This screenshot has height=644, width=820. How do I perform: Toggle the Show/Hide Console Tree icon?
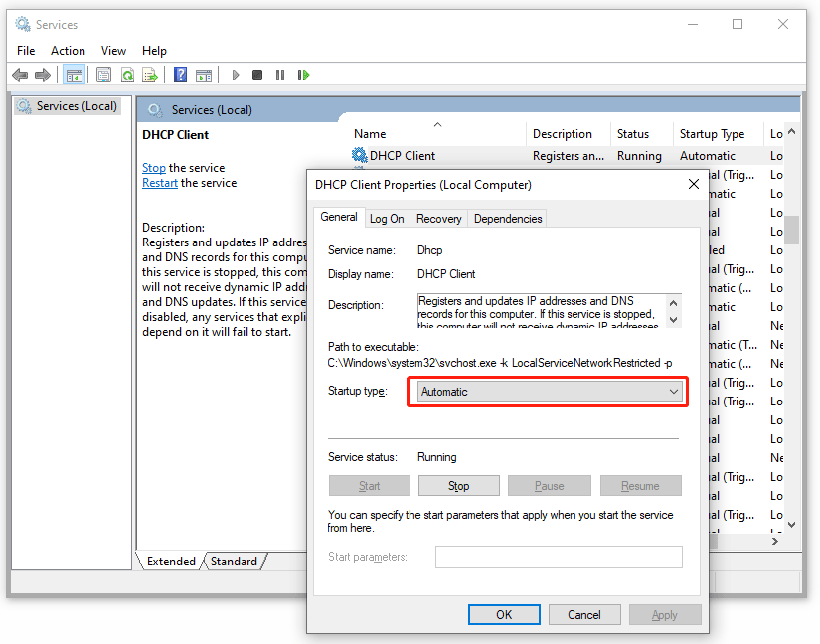point(75,75)
